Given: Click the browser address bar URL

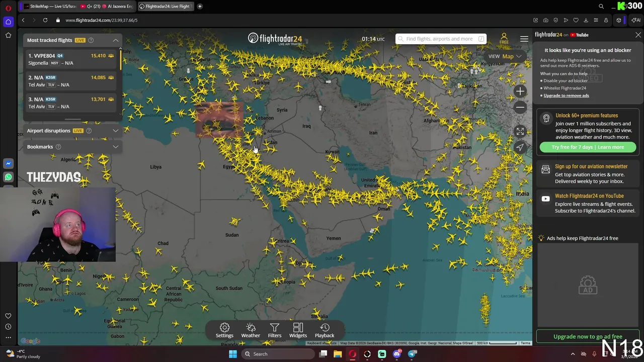Looking at the screenshot, I should coord(101,20).
